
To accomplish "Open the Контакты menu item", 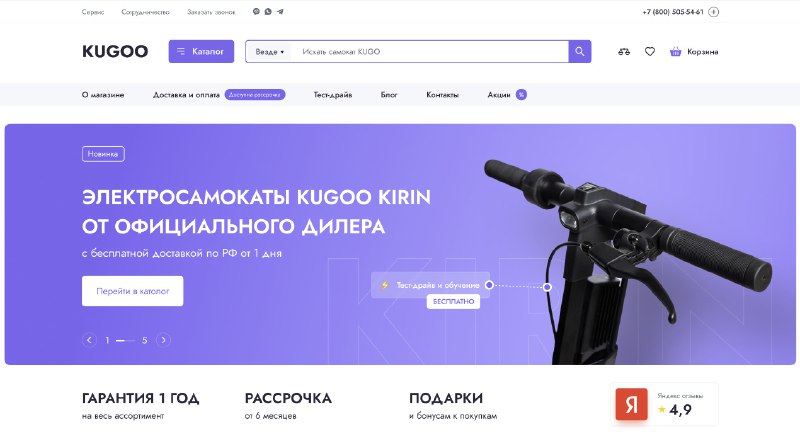I will [442, 95].
